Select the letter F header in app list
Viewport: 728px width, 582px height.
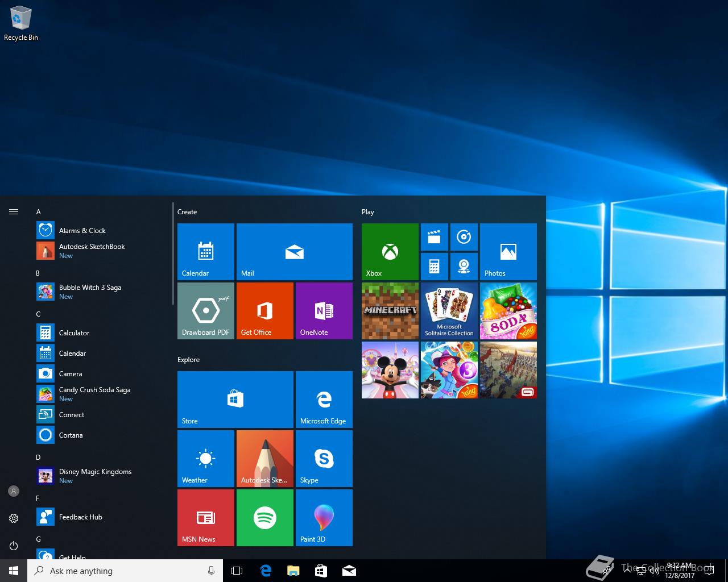(38, 498)
